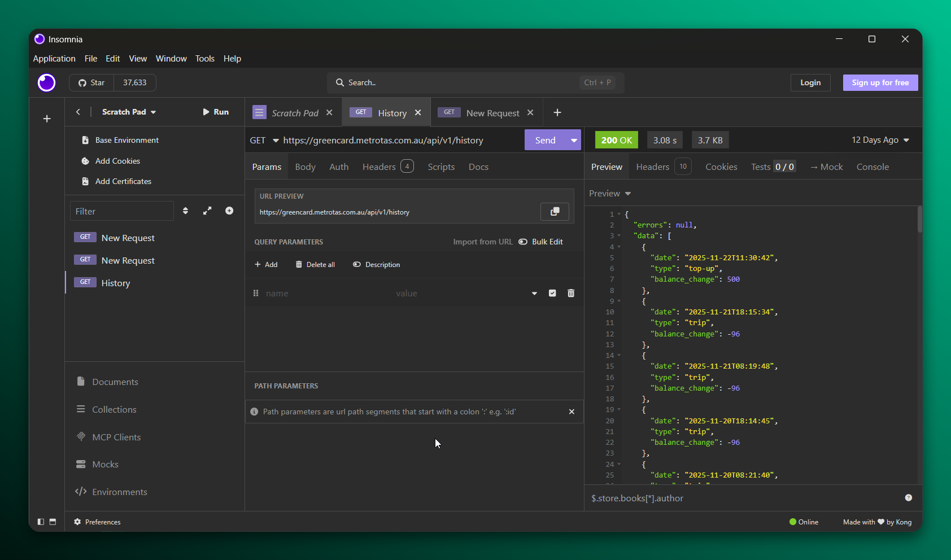Delete the empty query parameter row
Viewport: 951px width, 560px height.
tap(571, 293)
